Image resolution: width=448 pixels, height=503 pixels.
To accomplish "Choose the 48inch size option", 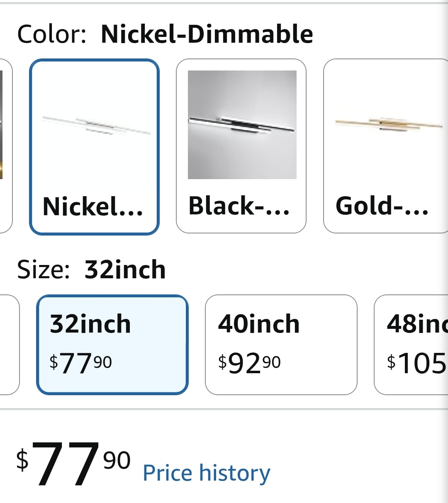I will 411,345.
